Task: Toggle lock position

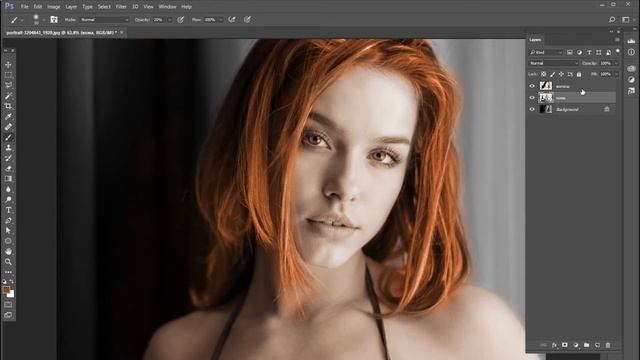Action: (561, 74)
